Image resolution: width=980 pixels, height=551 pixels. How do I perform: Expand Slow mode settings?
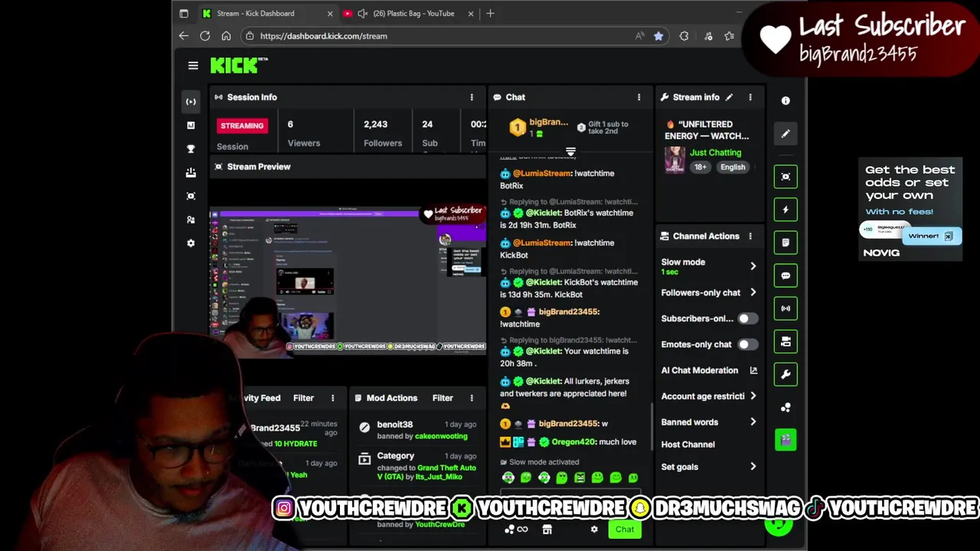(x=753, y=266)
